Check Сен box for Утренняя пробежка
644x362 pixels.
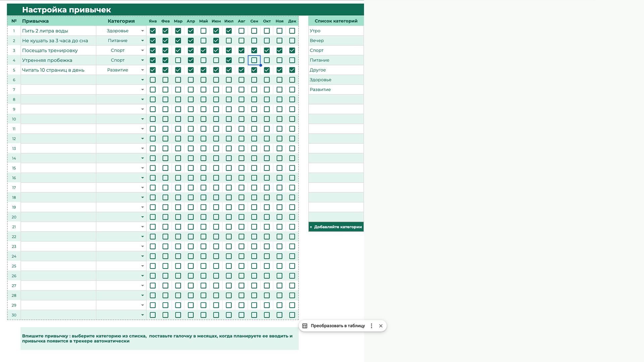pos(254,60)
